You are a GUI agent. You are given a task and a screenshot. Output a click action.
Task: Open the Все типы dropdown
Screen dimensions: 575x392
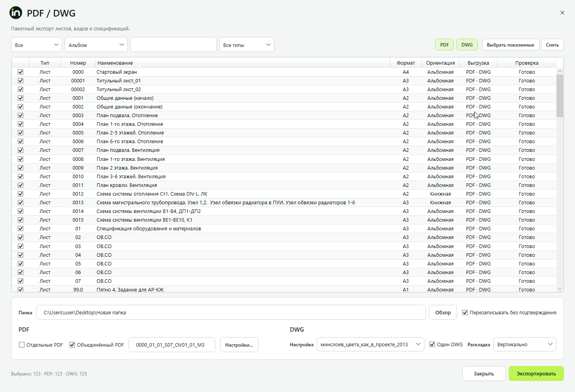coord(247,45)
